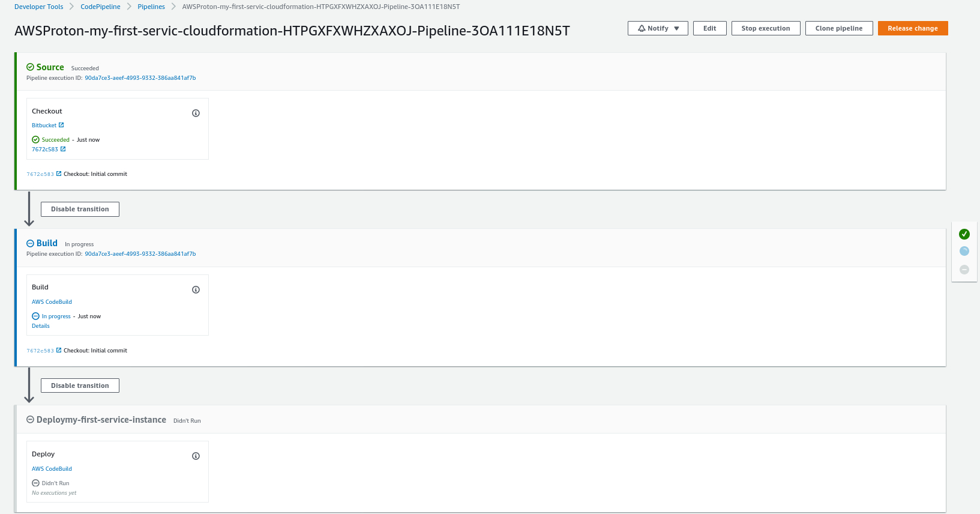Open the Developer Tools breadcrumb
980x514 pixels.
pyautogui.click(x=38, y=7)
